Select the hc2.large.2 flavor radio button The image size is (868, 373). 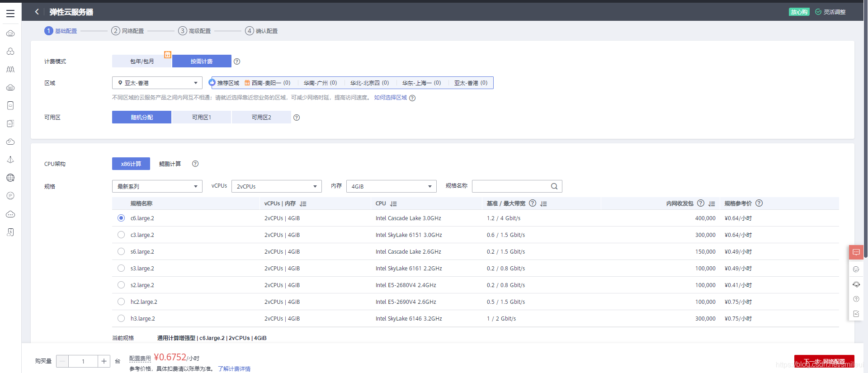pyautogui.click(x=121, y=302)
